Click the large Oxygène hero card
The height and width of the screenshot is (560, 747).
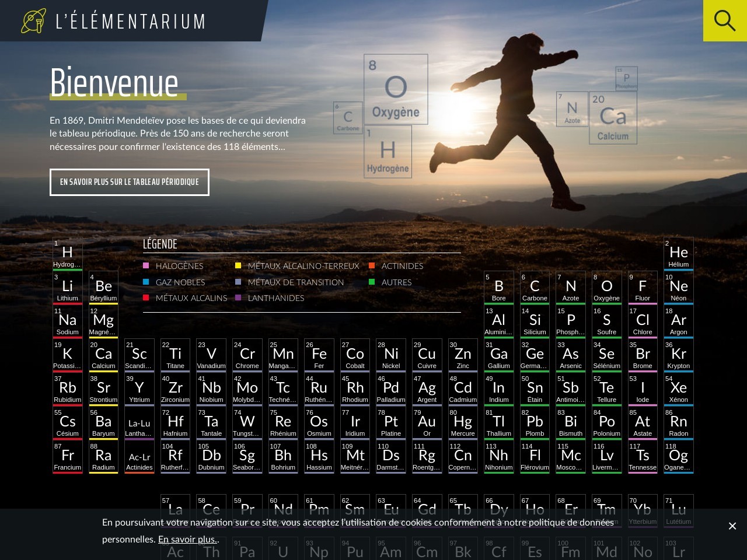(396, 89)
